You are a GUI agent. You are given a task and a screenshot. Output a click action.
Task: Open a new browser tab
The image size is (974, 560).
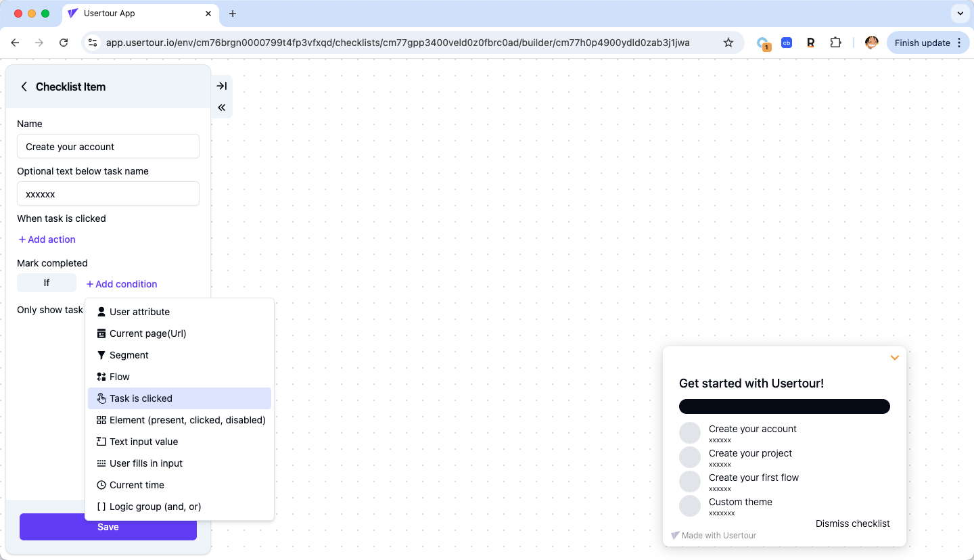[233, 14]
